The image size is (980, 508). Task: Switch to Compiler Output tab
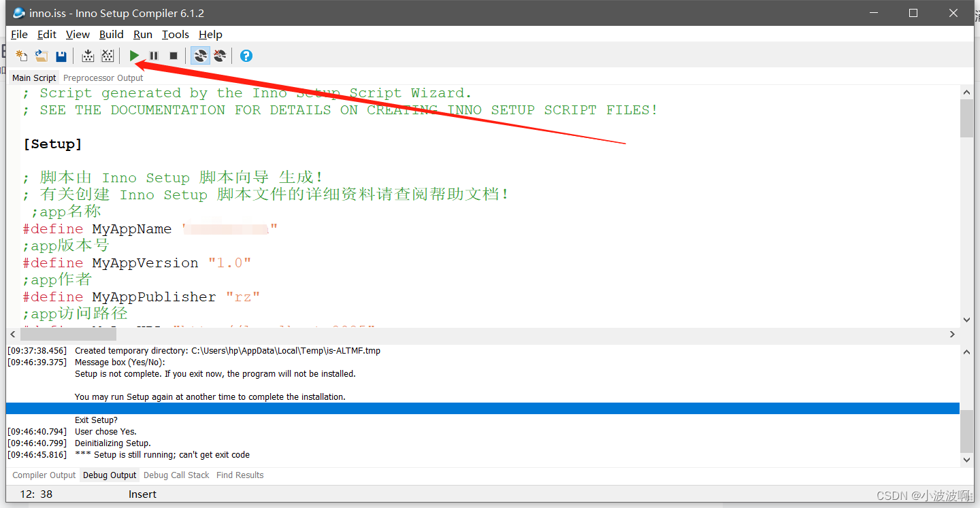pos(44,475)
